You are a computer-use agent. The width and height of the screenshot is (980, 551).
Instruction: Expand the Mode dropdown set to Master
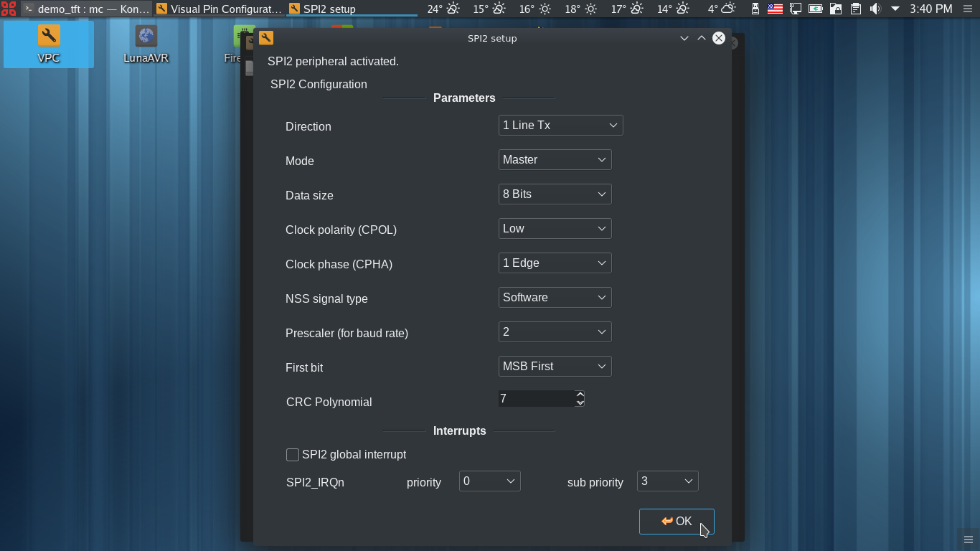(x=555, y=160)
